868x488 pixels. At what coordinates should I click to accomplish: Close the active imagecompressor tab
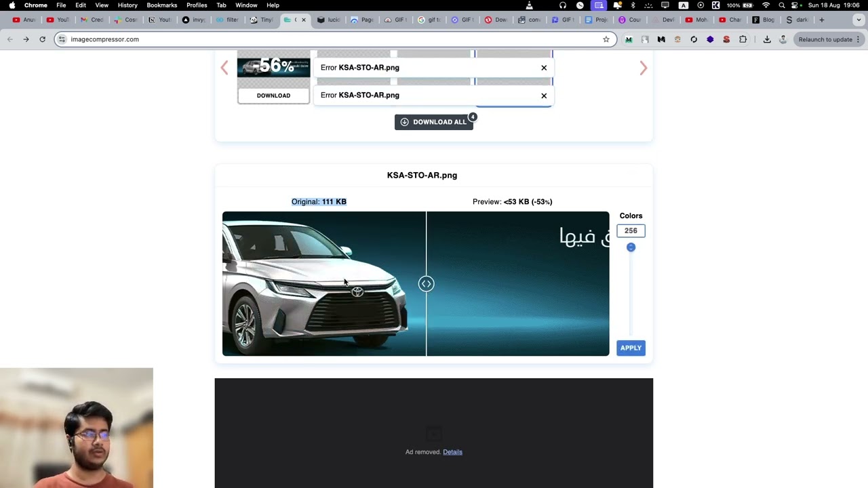point(303,20)
